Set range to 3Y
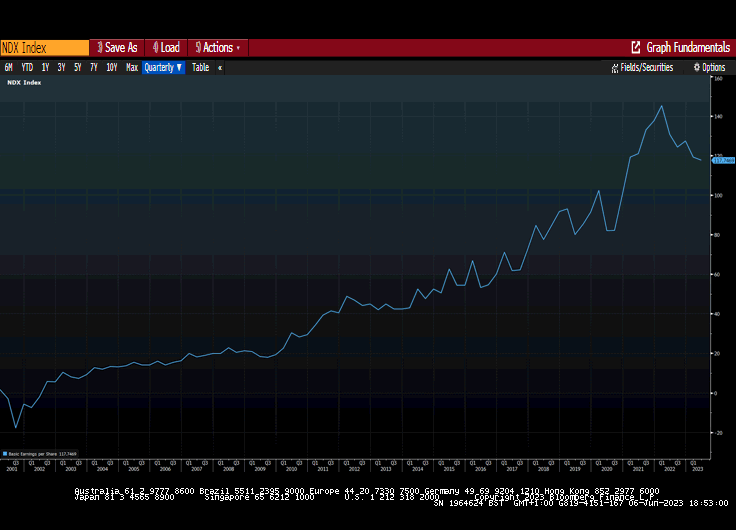The height and width of the screenshot is (530, 736). tap(61, 68)
